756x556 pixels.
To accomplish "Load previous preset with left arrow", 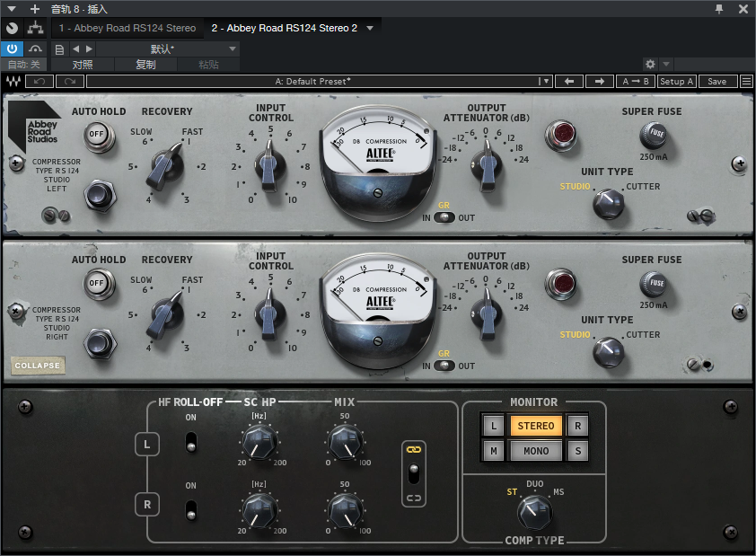I will tap(569, 82).
